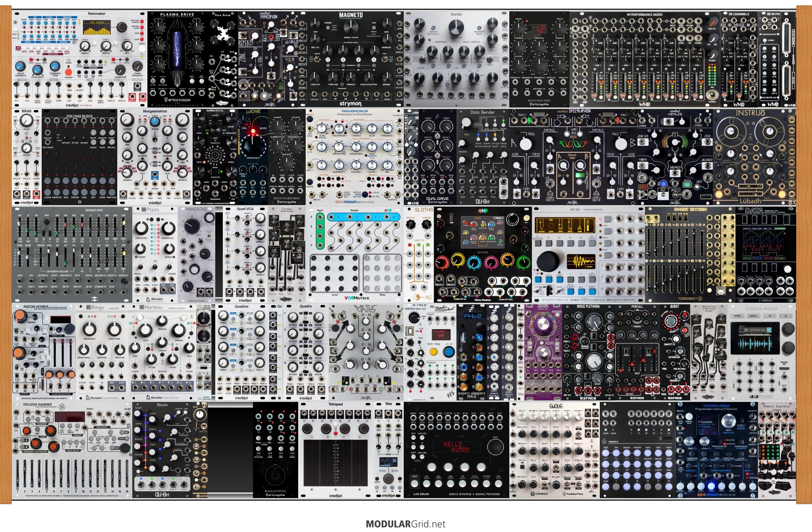Click the Stillson Hammer slider 1
The image size is (812, 532).
[x=18, y=473]
